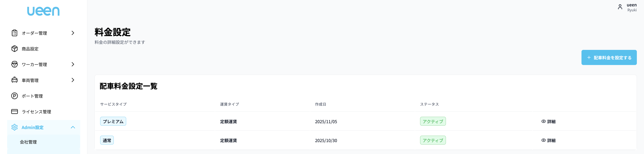Collapse the Admin設定 section chevron
644x154 pixels.
pyautogui.click(x=73, y=127)
